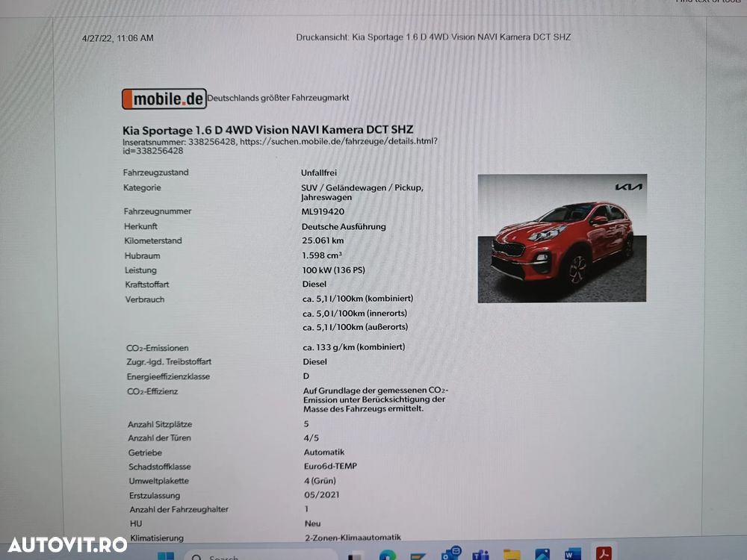Open Microsoft Teams in the taskbar
Screen dimensions: 747x560
(480, 554)
